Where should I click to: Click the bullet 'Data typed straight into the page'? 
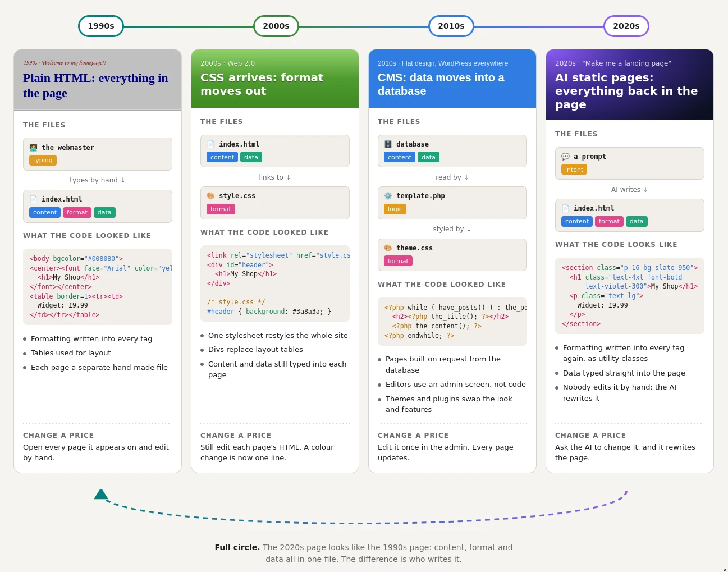(x=624, y=373)
